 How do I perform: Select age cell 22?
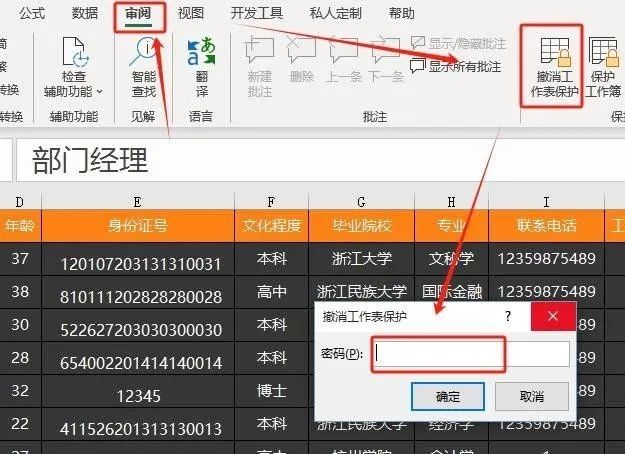pyautogui.click(x=20, y=424)
